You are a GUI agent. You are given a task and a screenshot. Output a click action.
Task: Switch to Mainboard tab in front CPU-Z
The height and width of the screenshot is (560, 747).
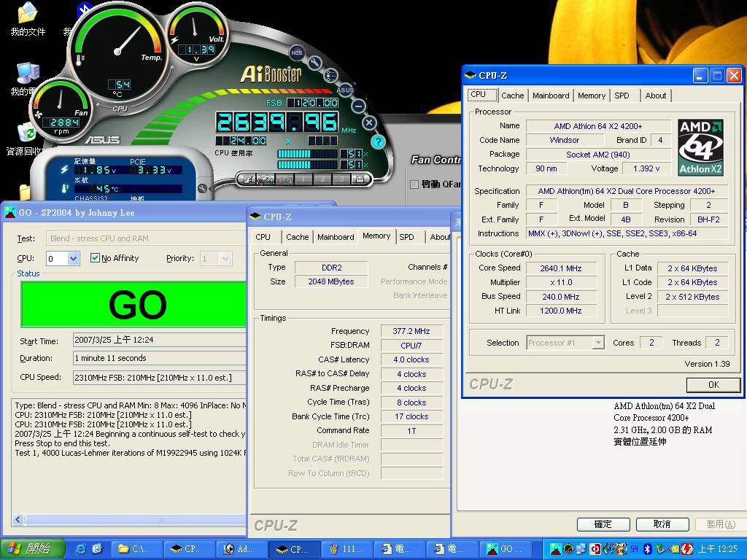coord(551,96)
